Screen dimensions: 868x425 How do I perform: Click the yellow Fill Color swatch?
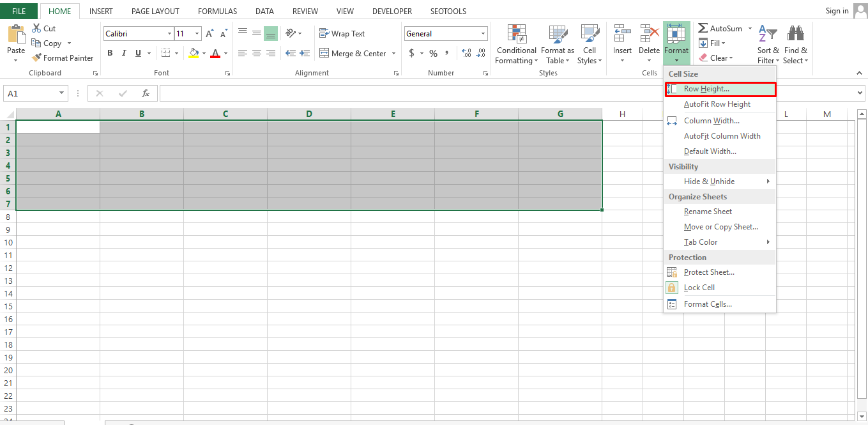[194, 54]
